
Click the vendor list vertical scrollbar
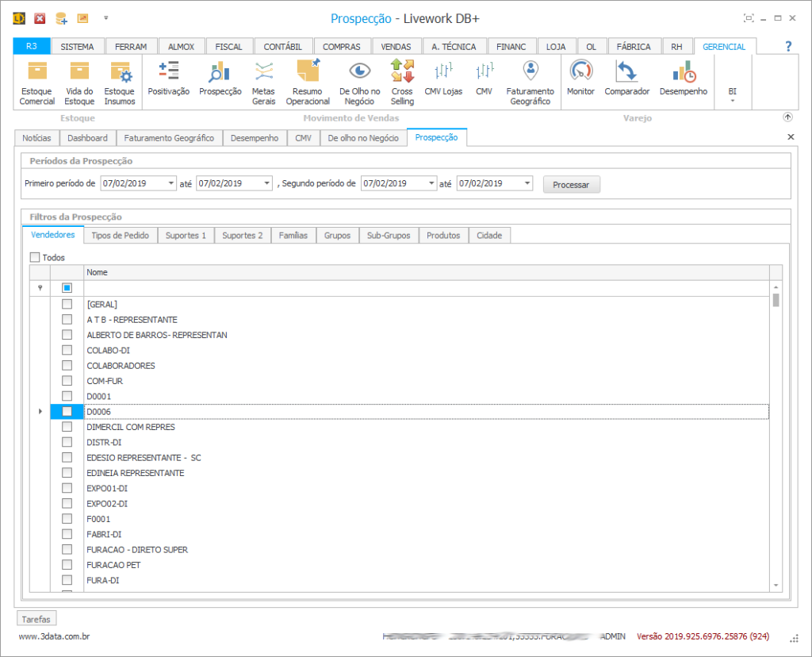point(776,436)
